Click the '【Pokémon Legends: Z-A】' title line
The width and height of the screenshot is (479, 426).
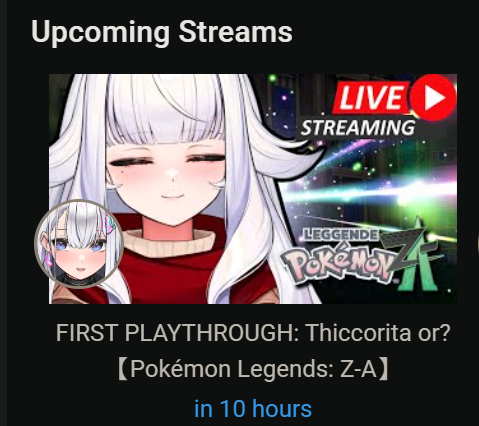point(253,369)
